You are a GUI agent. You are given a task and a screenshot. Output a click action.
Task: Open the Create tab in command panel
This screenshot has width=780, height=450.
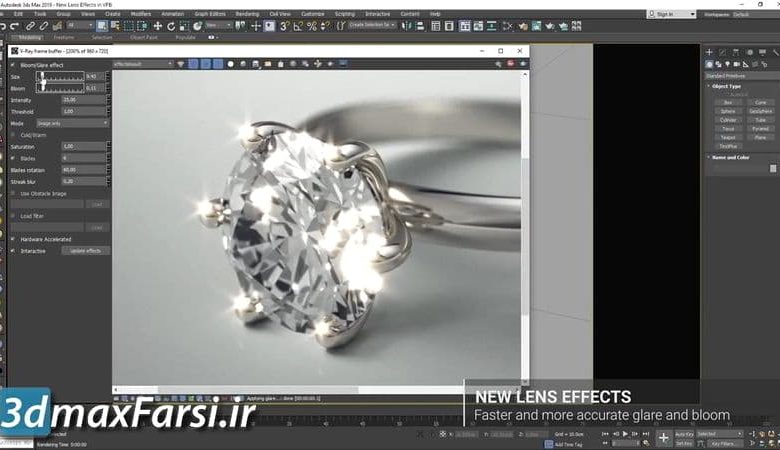(x=709, y=52)
